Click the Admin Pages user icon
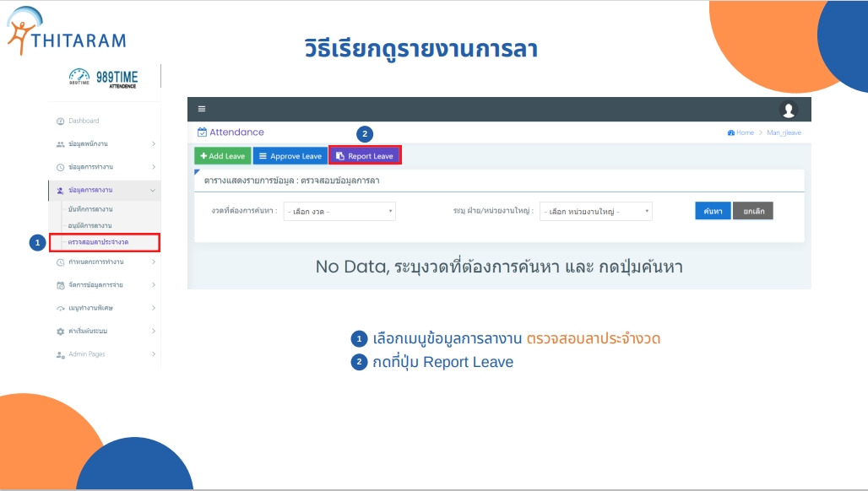Viewport: 868px width, 491px height. click(x=60, y=354)
